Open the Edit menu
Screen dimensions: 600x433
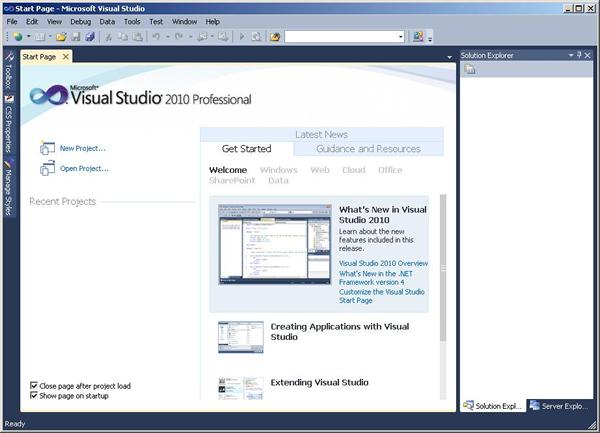click(32, 21)
